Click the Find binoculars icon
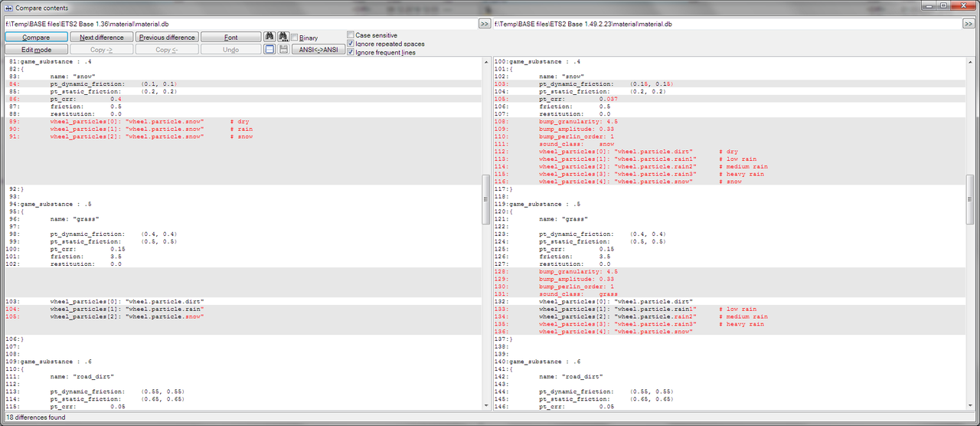 tap(269, 37)
